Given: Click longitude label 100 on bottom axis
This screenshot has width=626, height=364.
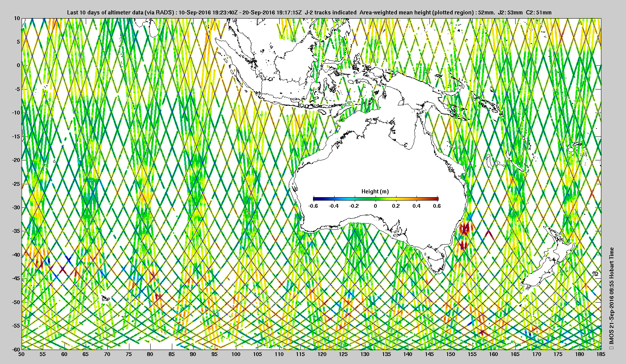Looking at the screenshot, I should (236, 354).
